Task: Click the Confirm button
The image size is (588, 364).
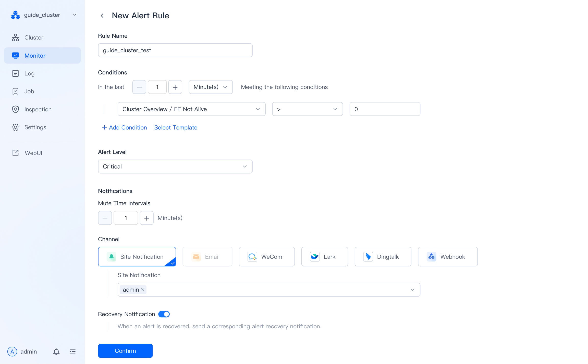Action: click(x=125, y=351)
